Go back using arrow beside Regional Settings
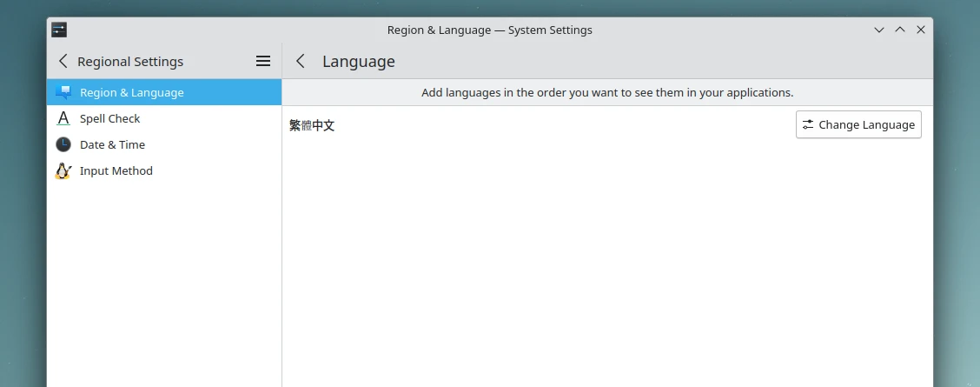The image size is (980, 387). pyautogui.click(x=63, y=61)
